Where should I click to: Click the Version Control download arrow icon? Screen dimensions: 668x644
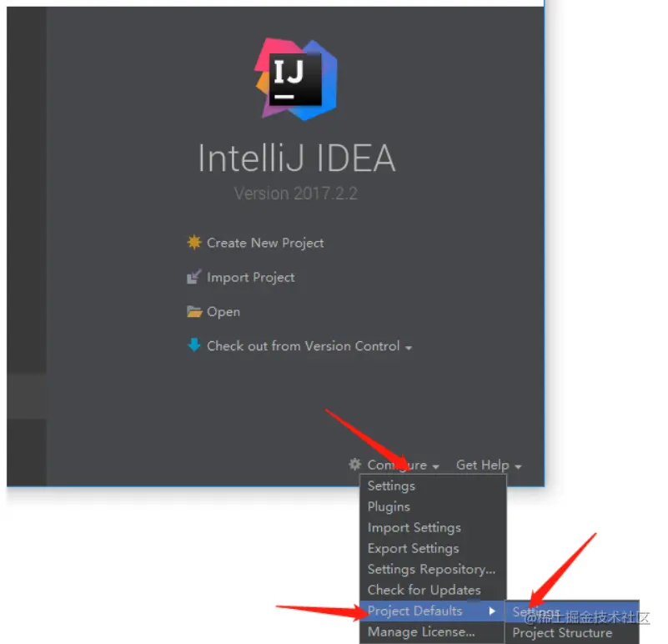pos(193,345)
